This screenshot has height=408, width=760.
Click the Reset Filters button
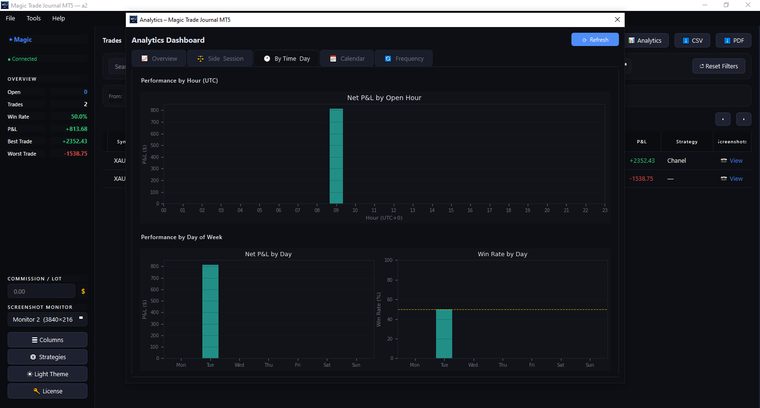(x=719, y=66)
